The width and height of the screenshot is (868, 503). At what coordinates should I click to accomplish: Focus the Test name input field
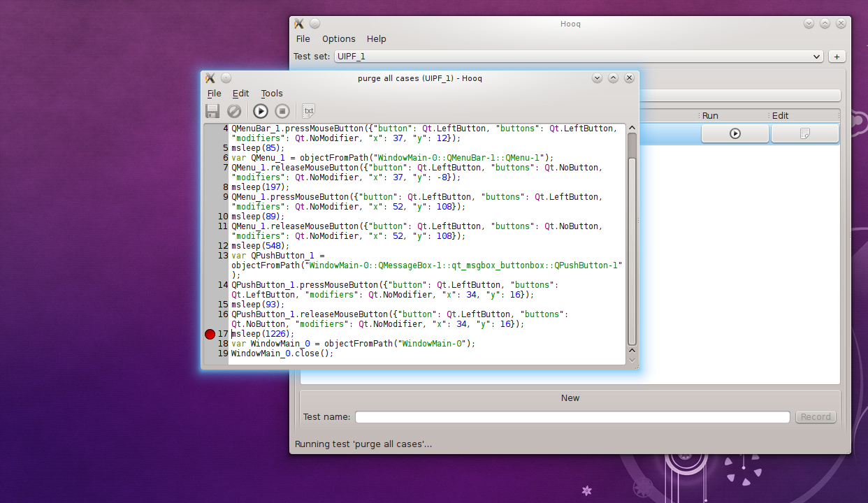(x=572, y=417)
